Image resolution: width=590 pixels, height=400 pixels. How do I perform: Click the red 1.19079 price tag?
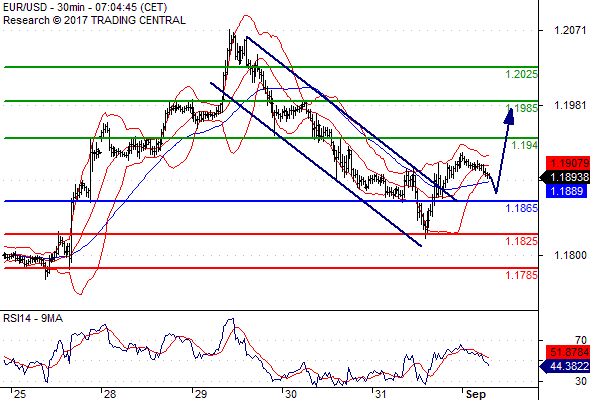568,163
